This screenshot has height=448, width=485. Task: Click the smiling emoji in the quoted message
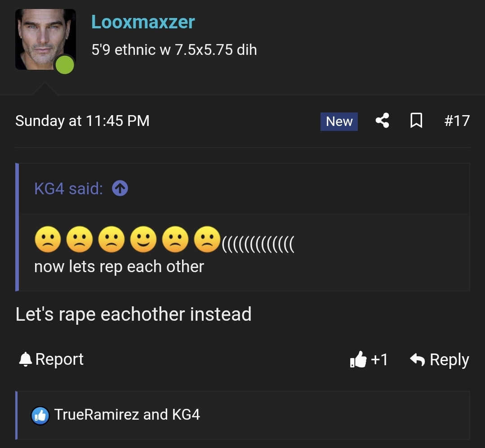(x=143, y=240)
